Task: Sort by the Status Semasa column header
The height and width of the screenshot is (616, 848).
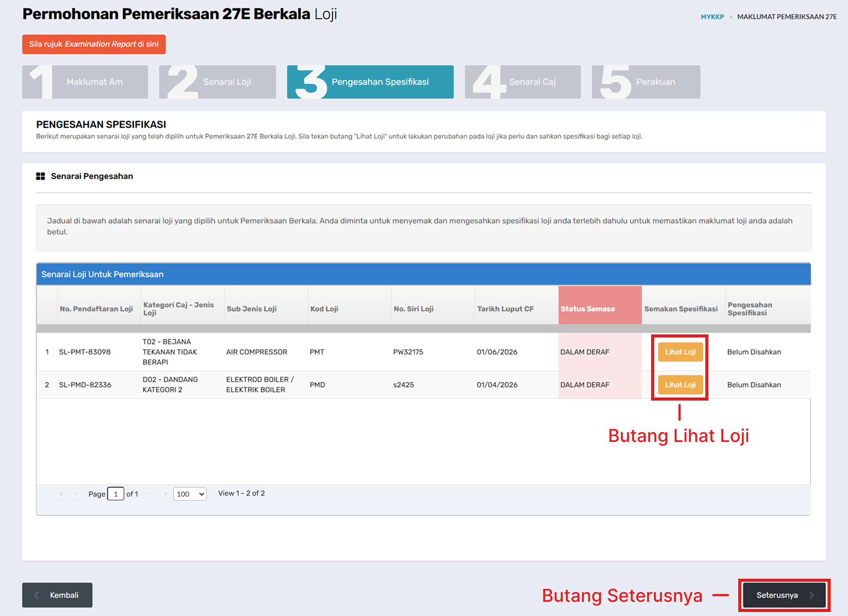Action: pyautogui.click(x=588, y=309)
